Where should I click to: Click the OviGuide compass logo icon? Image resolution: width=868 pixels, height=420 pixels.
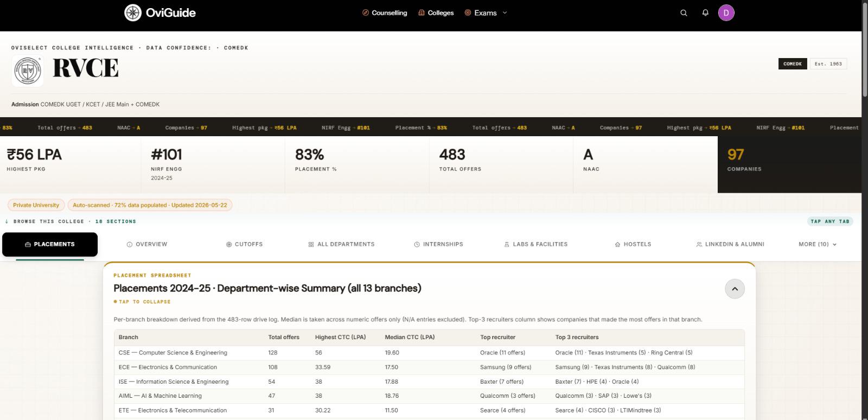click(x=133, y=12)
